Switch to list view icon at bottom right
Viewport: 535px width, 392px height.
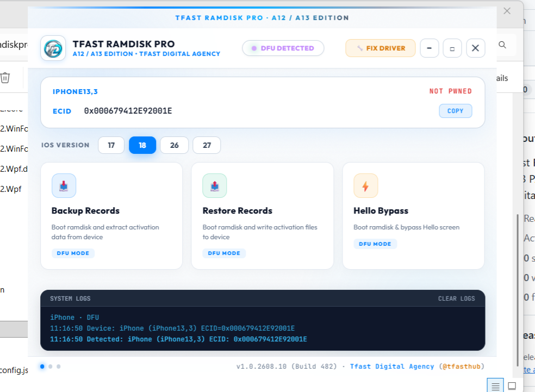pyautogui.click(x=495, y=385)
